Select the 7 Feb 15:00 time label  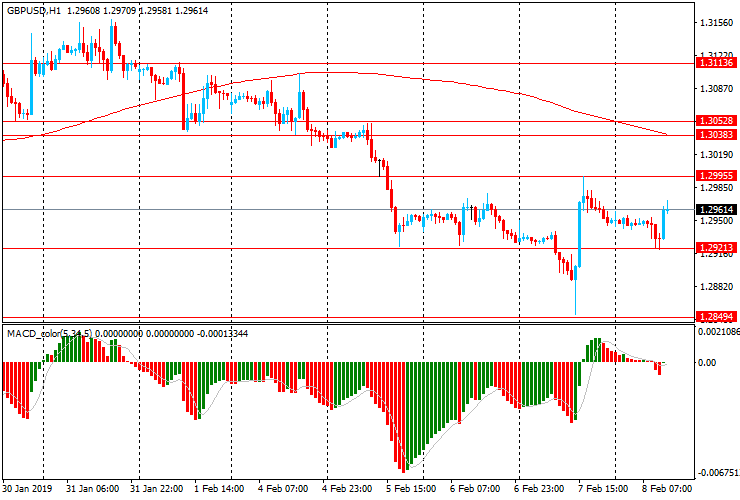[x=601, y=490]
